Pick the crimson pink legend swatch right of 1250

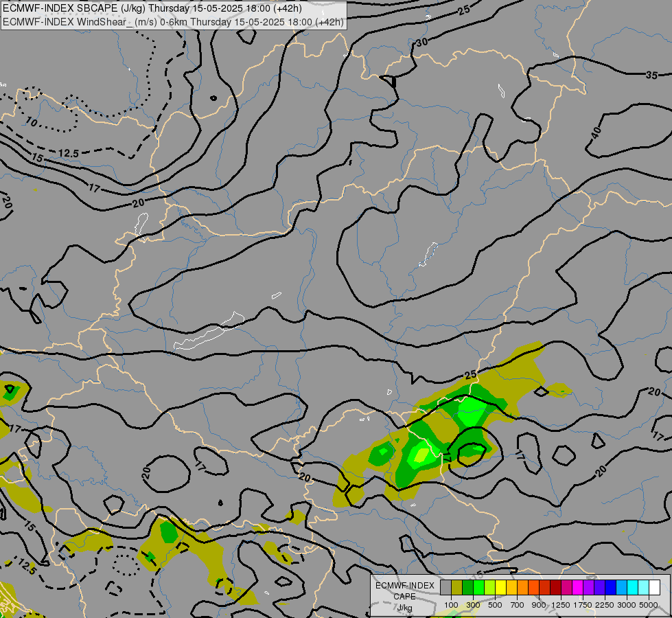[566, 588]
